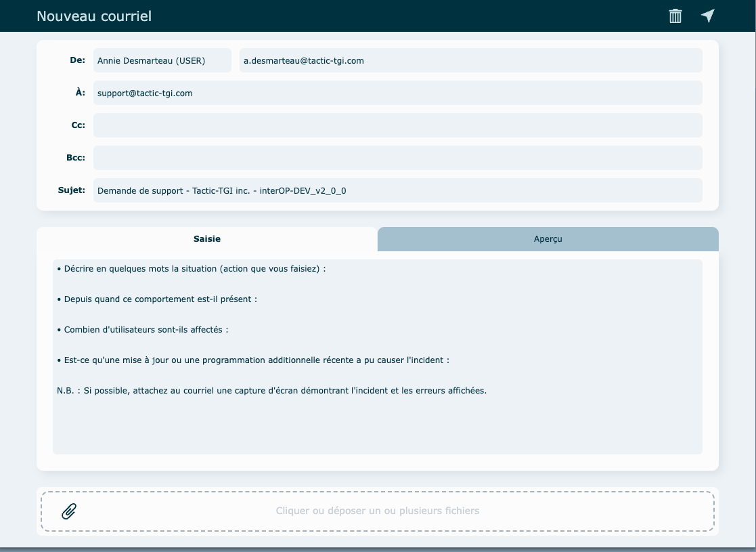Edit the Sujet subject field
Viewport: 756px width, 552px height.
tap(397, 190)
